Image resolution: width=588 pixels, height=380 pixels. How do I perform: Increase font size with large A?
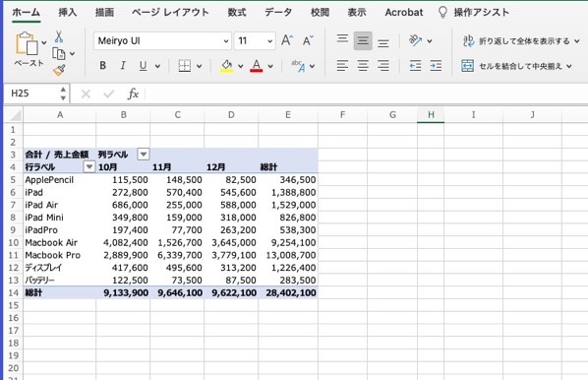click(x=287, y=40)
